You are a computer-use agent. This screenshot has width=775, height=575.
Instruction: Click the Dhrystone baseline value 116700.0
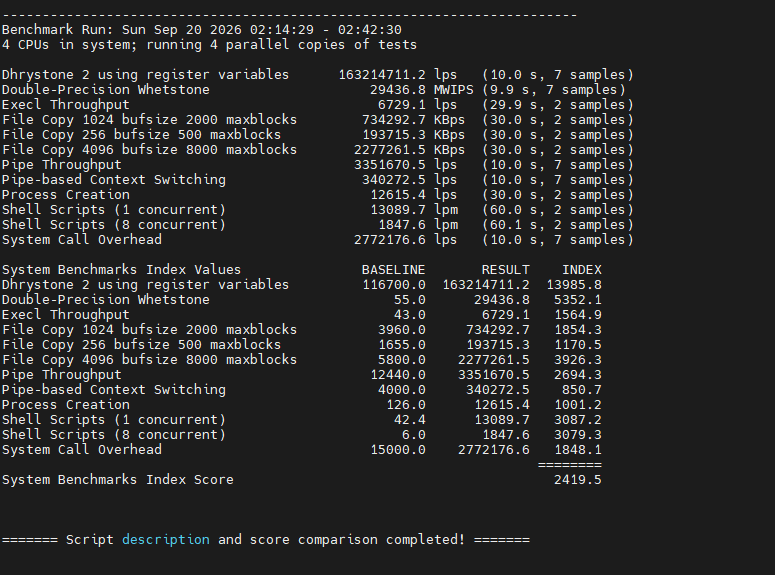point(394,285)
